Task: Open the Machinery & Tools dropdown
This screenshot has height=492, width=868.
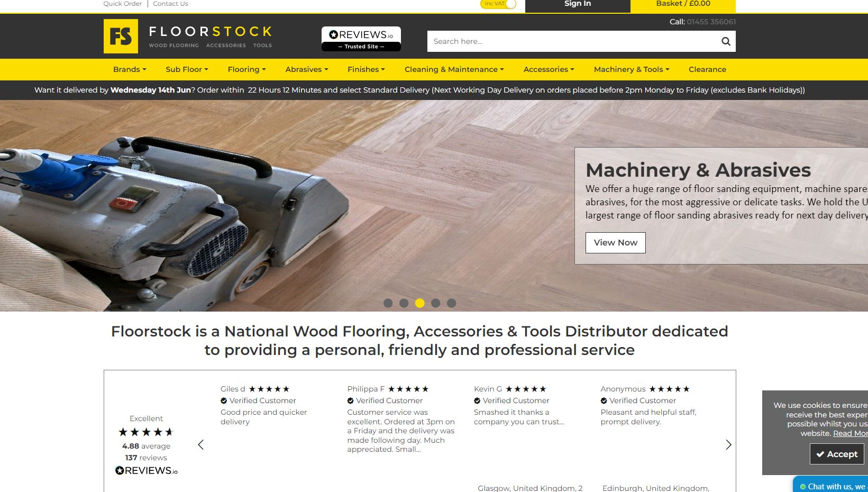Action: pos(632,69)
